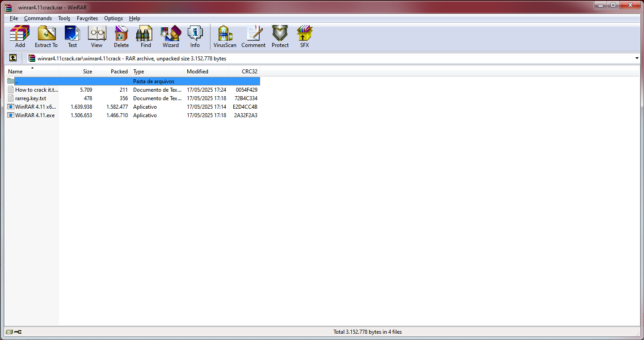
Task: Open the File menu
Action: [x=14, y=18]
